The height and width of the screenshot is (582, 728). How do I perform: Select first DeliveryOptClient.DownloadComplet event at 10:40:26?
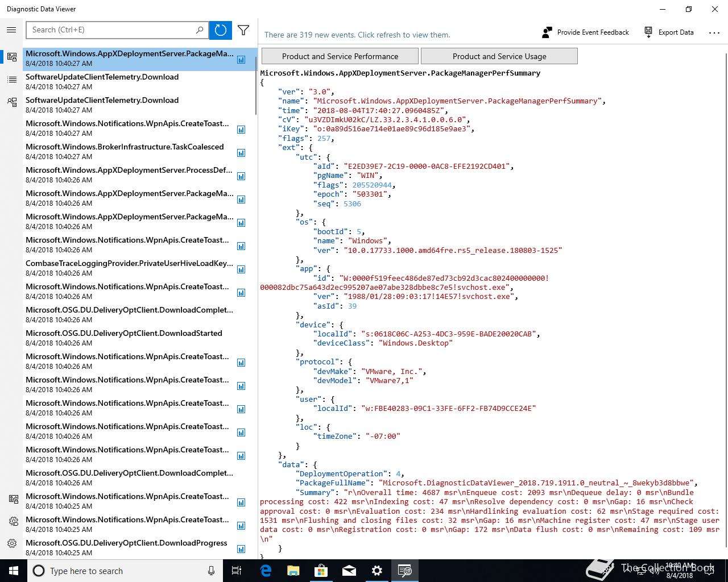[x=139, y=315]
